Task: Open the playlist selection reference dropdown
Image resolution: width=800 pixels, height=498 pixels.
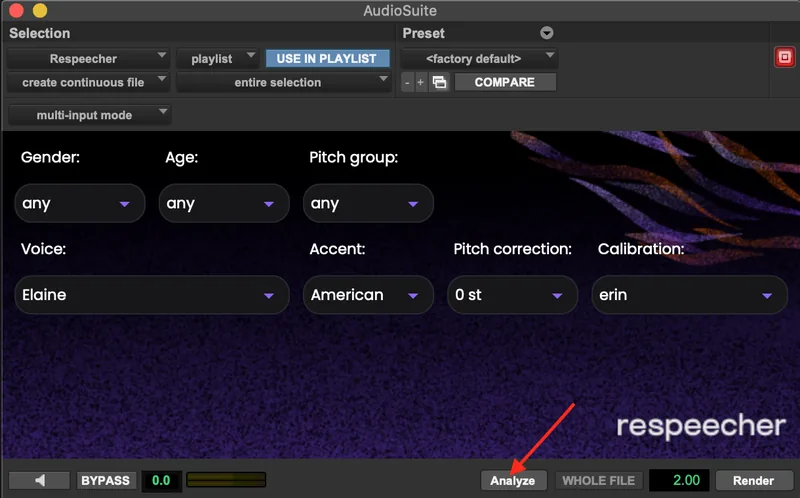Action: (217, 59)
